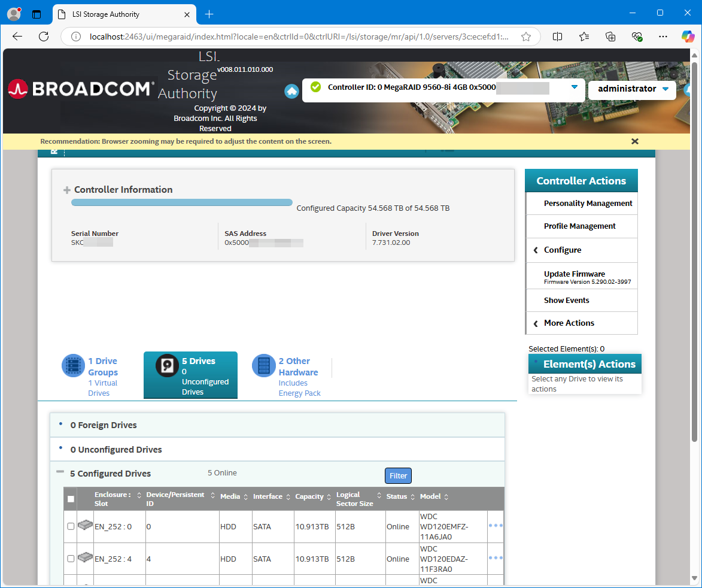Open split screen view
The width and height of the screenshot is (702, 588).
tap(557, 37)
